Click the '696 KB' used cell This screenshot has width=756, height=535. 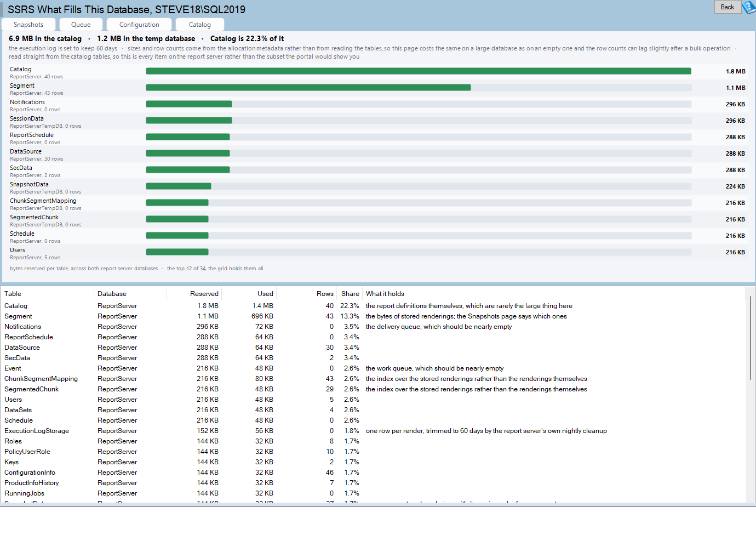[x=262, y=316]
